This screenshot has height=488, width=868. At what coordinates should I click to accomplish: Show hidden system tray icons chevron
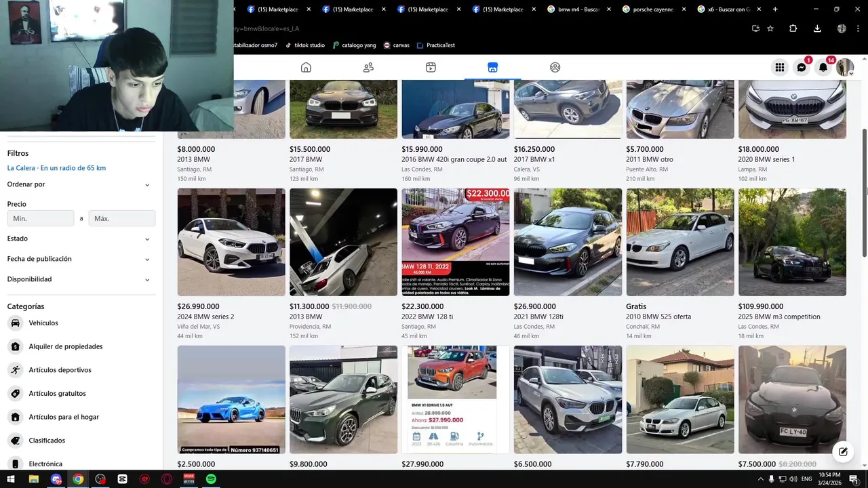(x=760, y=479)
